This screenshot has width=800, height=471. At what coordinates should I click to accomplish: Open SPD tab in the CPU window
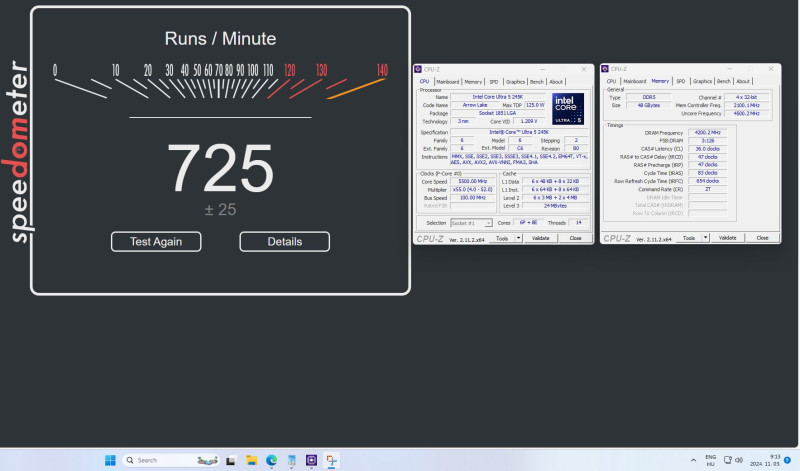pyautogui.click(x=494, y=82)
